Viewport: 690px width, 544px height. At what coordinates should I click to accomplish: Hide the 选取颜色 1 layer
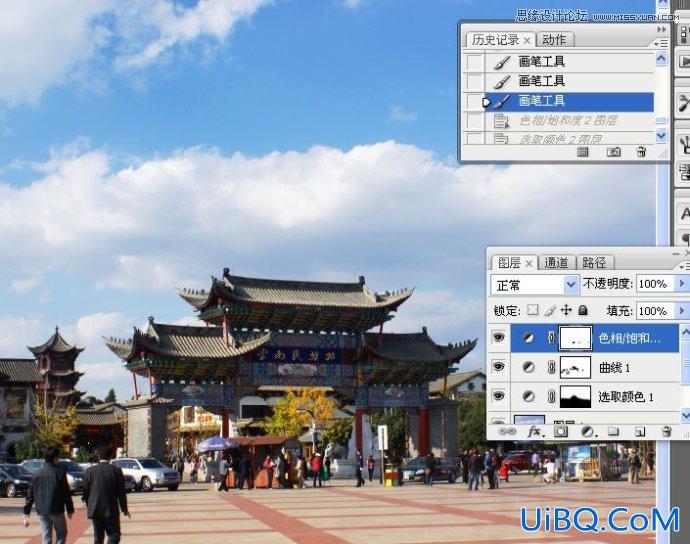pos(499,396)
